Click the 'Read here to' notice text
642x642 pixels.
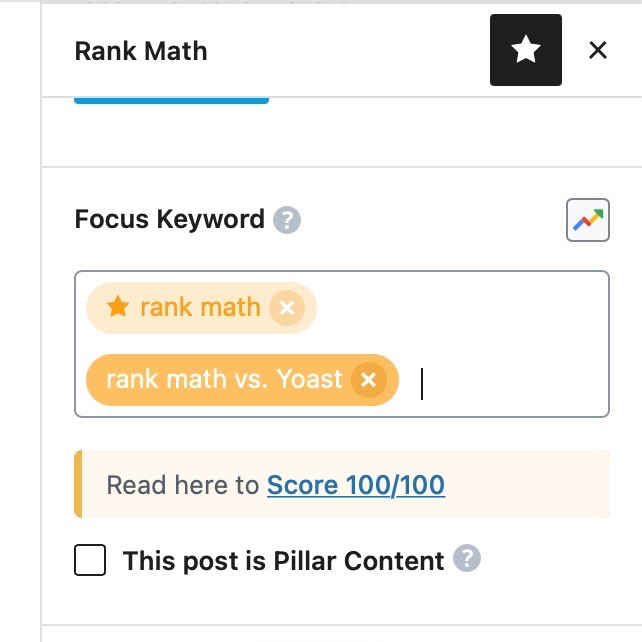(183, 485)
